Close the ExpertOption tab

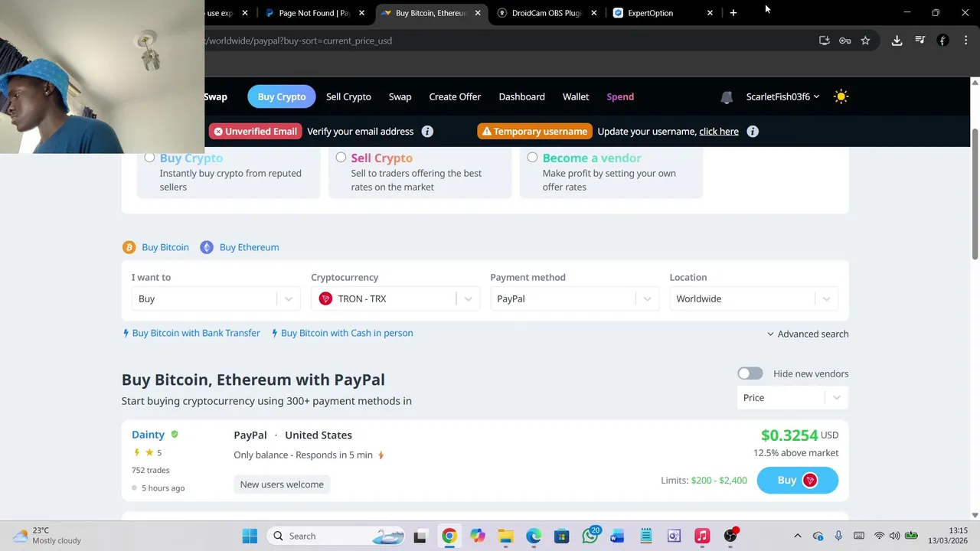click(x=710, y=13)
